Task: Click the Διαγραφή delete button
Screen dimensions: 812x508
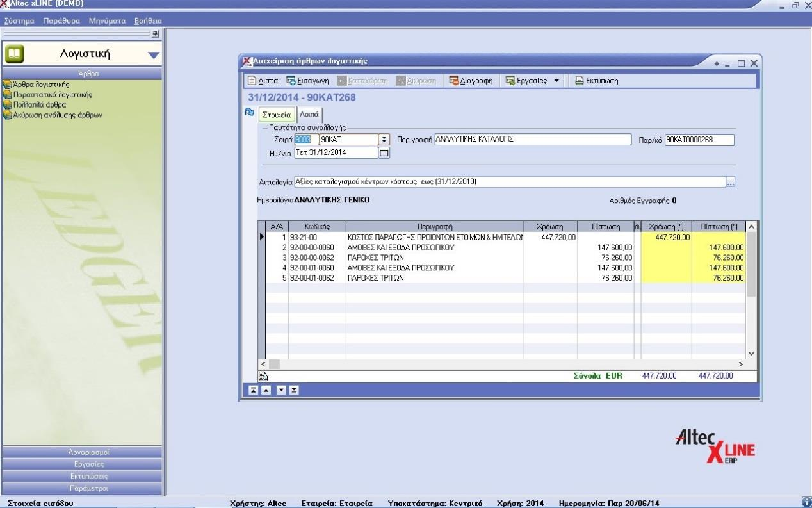Action: (470, 81)
